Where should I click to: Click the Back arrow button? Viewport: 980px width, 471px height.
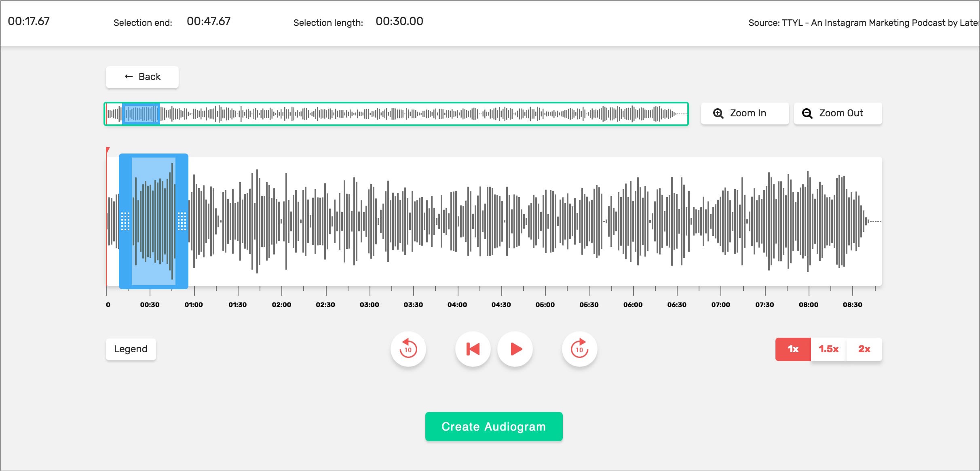coord(142,77)
